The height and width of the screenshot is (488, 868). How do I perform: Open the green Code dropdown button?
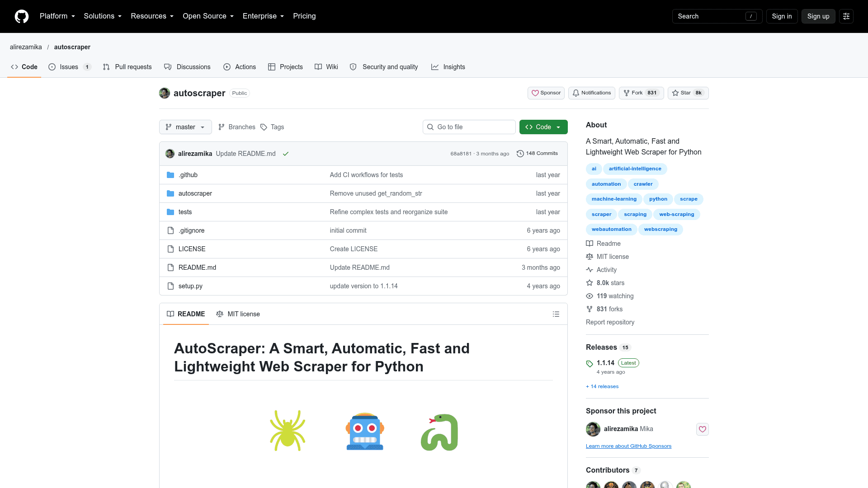(x=543, y=127)
